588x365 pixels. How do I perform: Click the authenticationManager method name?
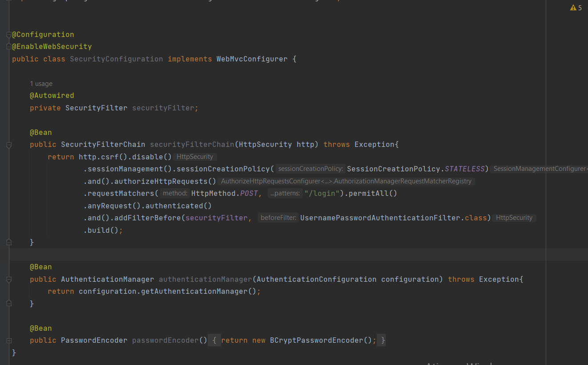pyautogui.click(x=205, y=280)
